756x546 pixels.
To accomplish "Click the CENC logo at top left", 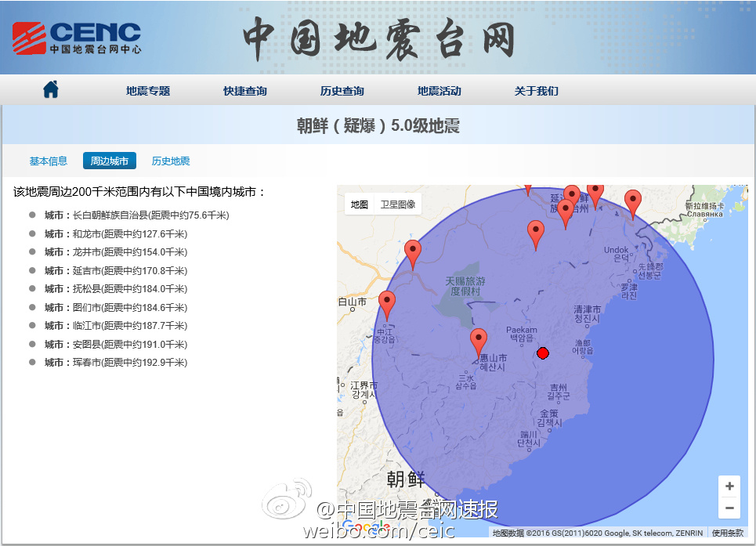I will point(76,37).
